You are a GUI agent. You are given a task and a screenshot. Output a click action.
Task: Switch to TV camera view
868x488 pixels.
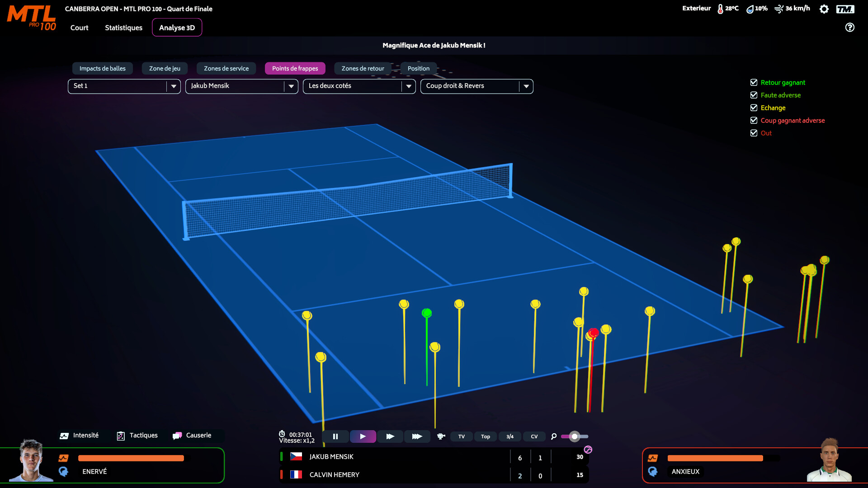[462, 436]
